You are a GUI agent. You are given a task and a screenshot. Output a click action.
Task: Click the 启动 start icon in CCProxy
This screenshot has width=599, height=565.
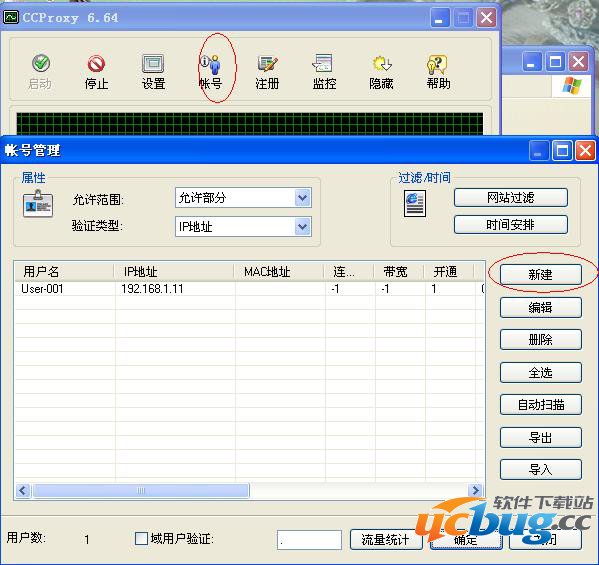pyautogui.click(x=40, y=72)
